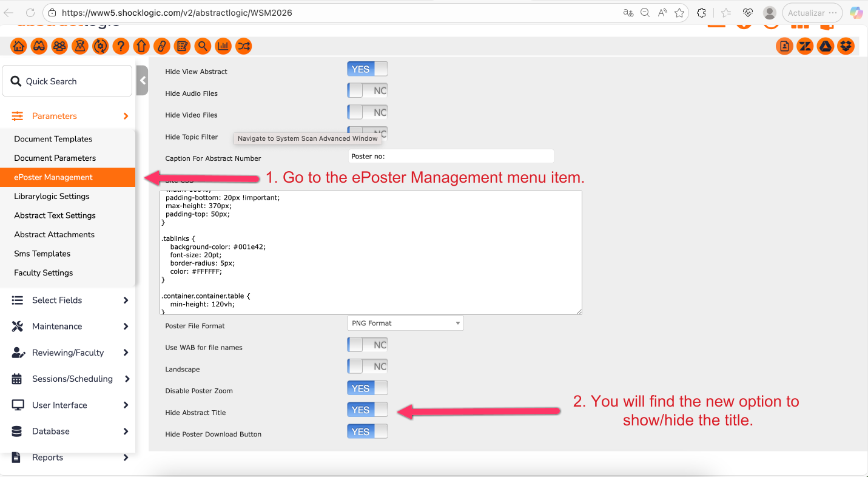Toggle the Disable Poster Zoom switch
Viewport: 868px width, 477px height.
coord(367,388)
